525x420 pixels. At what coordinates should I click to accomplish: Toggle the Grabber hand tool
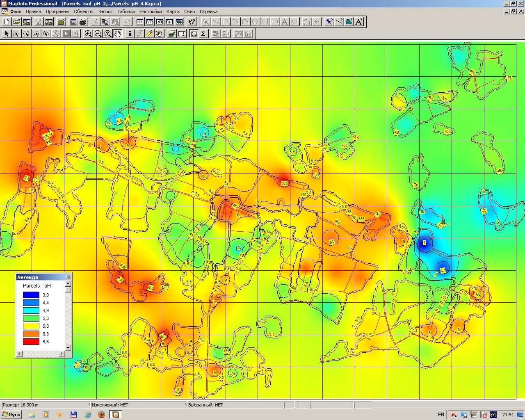[118, 34]
